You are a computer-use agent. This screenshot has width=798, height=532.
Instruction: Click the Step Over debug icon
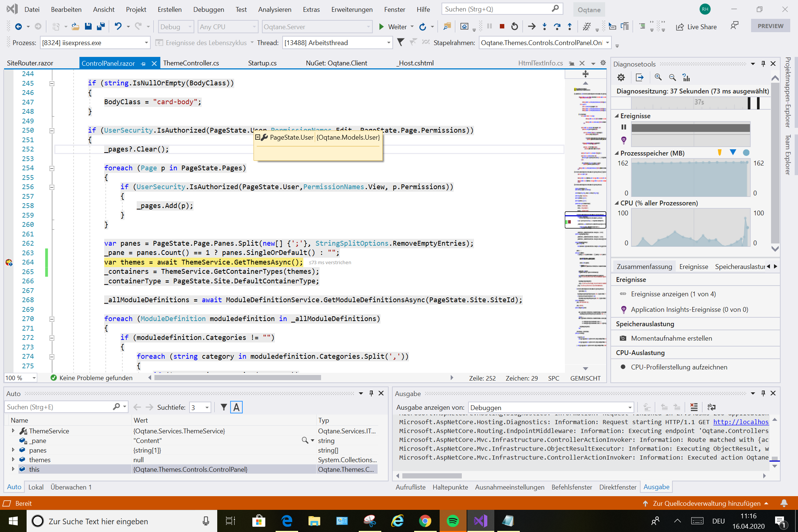tap(557, 26)
